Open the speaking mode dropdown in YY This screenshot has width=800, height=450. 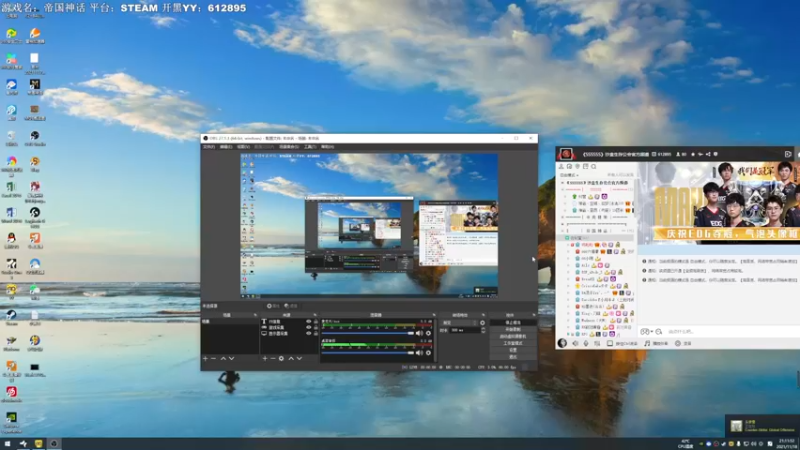coord(570,175)
